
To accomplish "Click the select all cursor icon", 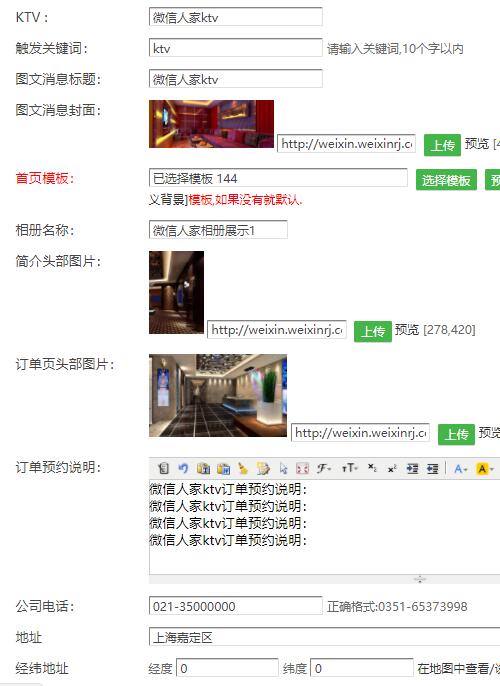I will [x=283, y=469].
